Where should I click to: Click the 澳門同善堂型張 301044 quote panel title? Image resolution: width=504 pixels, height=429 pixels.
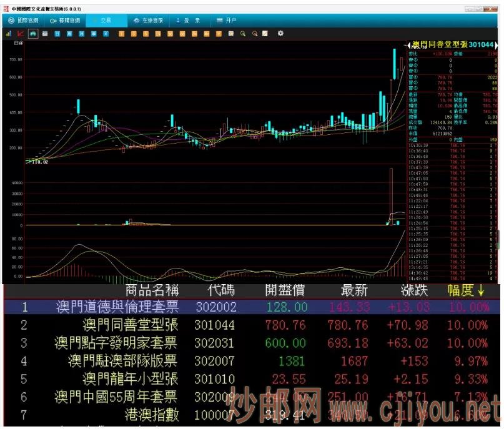(x=453, y=45)
